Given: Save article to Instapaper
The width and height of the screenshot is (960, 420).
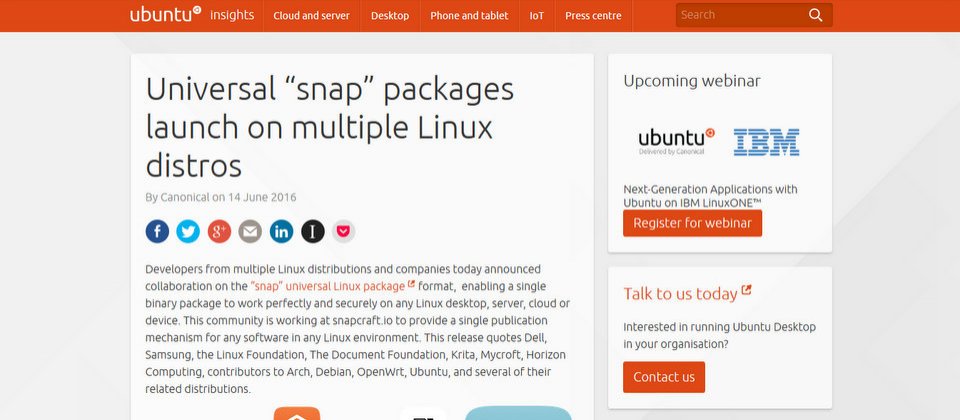Looking at the screenshot, I should (313, 231).
